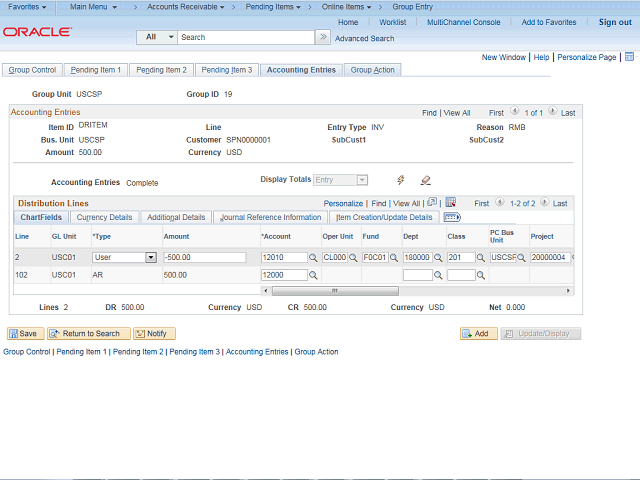Image resolution: width=640 pixels, height=480 pixels.
Task: Click the lightning bolt create accounting entries icon
Action: (401, 180)
